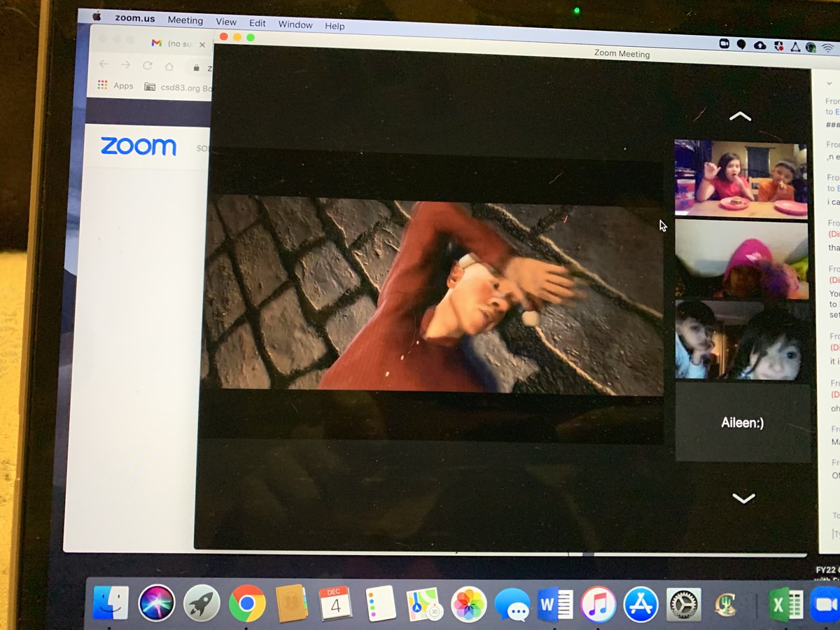Click the chat bubble menu bar icon
The height and width of the screenshot is (630, 840).
pyautogui.click(x=741, y=44)
